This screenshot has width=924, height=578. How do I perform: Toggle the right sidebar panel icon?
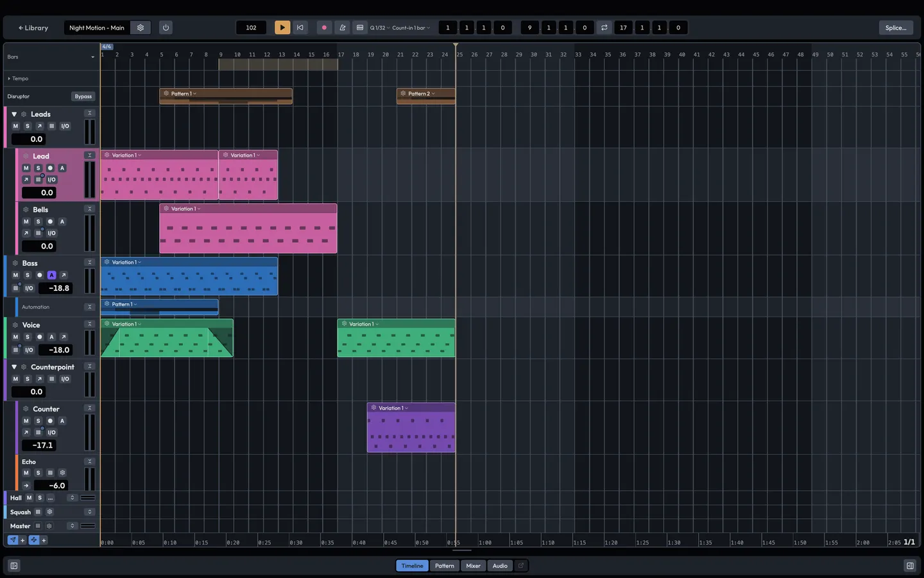tap(910, 566)
